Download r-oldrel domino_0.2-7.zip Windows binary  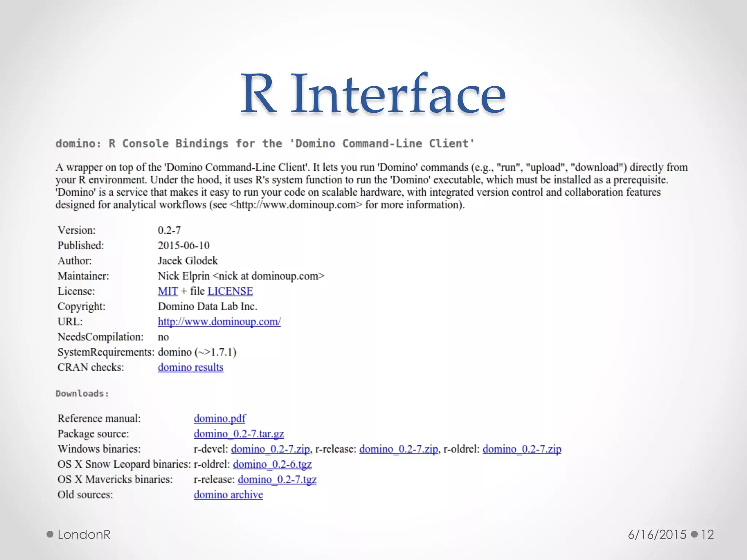click(x=522, y=449)
